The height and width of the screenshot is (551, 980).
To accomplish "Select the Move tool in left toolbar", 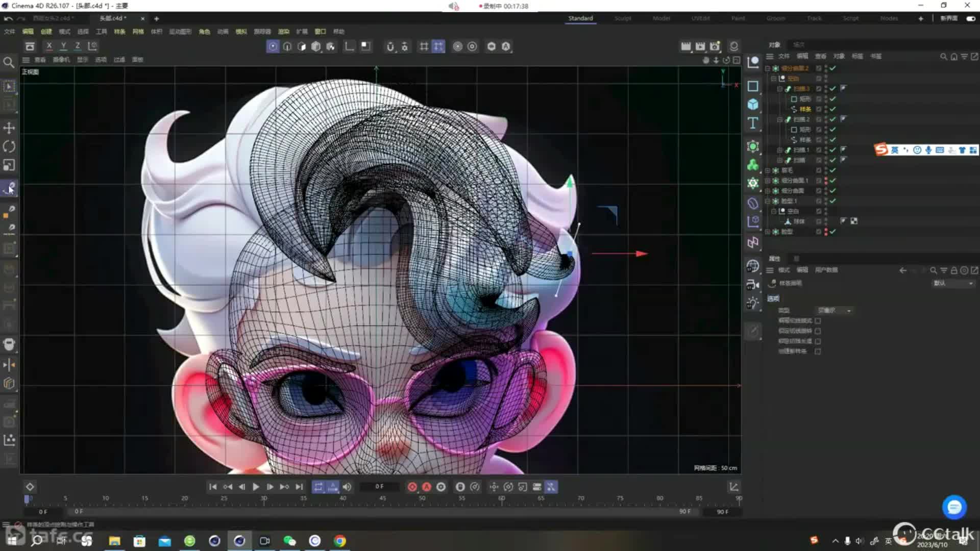I will [x=9, y=128].
